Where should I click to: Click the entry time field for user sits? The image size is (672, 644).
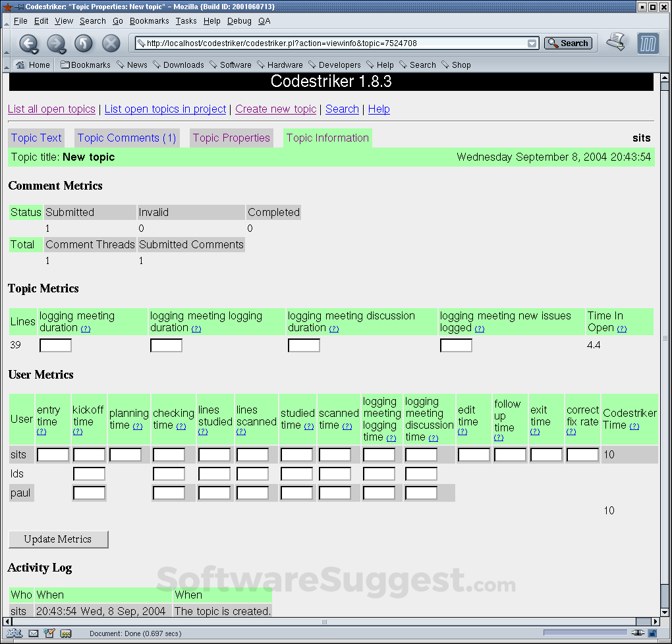[x=53, y=454]
